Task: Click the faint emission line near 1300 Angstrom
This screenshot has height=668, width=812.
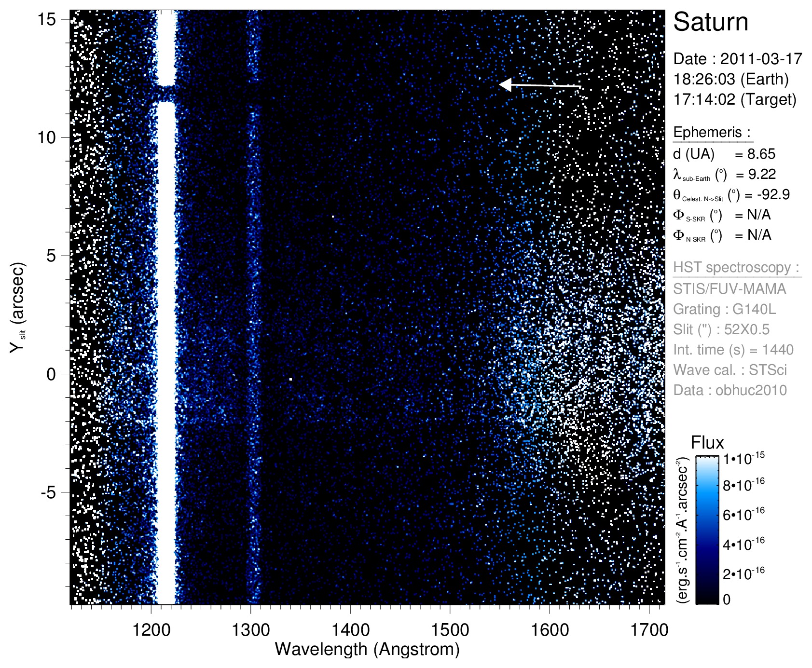Action: pos(253,309)
